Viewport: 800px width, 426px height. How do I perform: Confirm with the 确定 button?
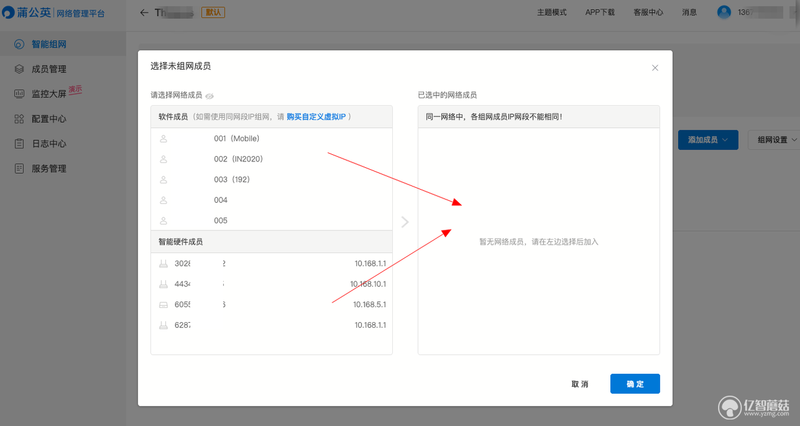pyautogui.click(x=635, y=384)
